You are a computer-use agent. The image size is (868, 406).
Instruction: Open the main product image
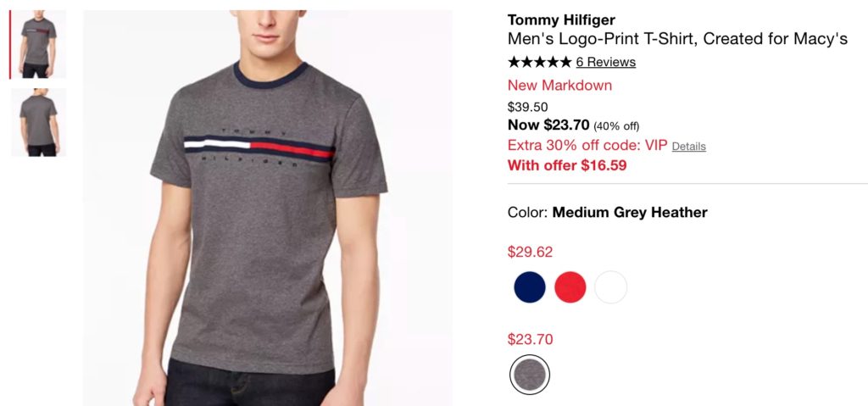coord(268,208)
